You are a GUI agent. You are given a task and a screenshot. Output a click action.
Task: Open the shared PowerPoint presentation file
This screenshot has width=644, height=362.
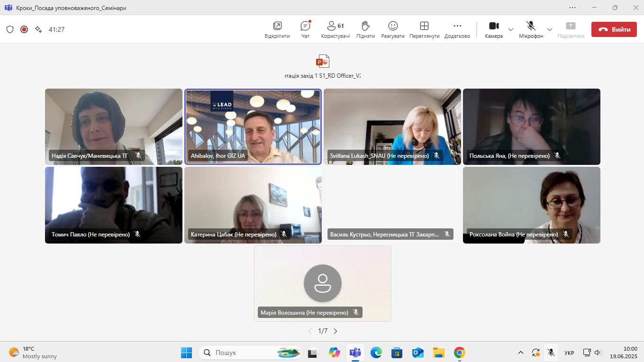pyautogui.click(x=322, y=62)
